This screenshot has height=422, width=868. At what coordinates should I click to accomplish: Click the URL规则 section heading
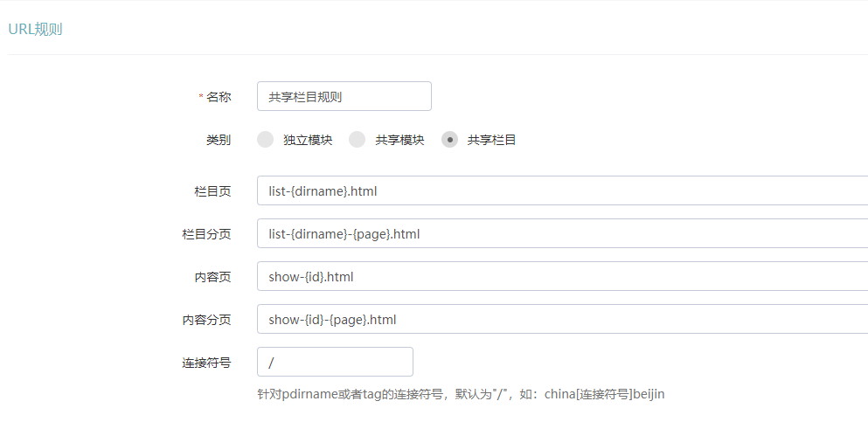(x=35, y=30)
